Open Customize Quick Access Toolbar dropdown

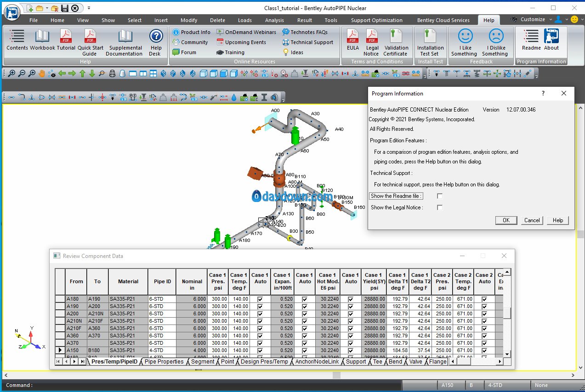pyautogui.click(x=89, y=8)
